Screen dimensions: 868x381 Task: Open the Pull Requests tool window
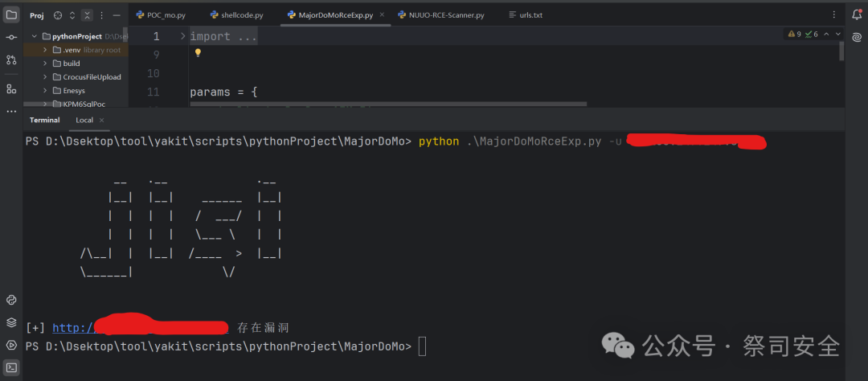11,59
